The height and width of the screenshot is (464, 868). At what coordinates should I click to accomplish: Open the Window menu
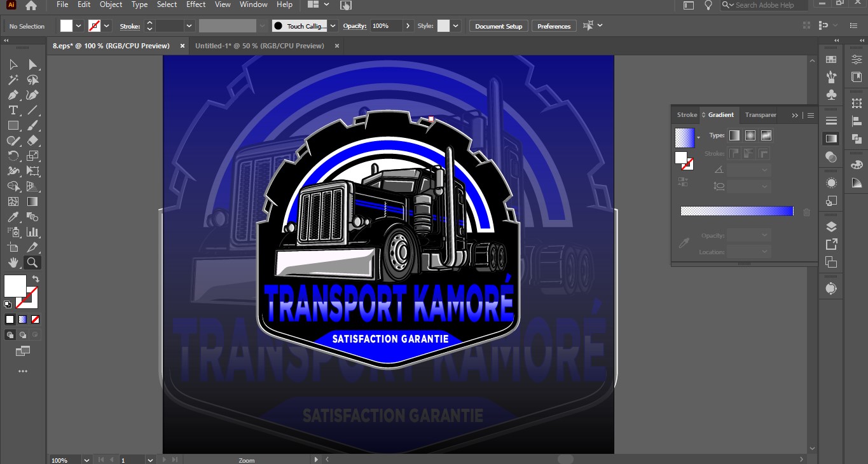(254, 4)
